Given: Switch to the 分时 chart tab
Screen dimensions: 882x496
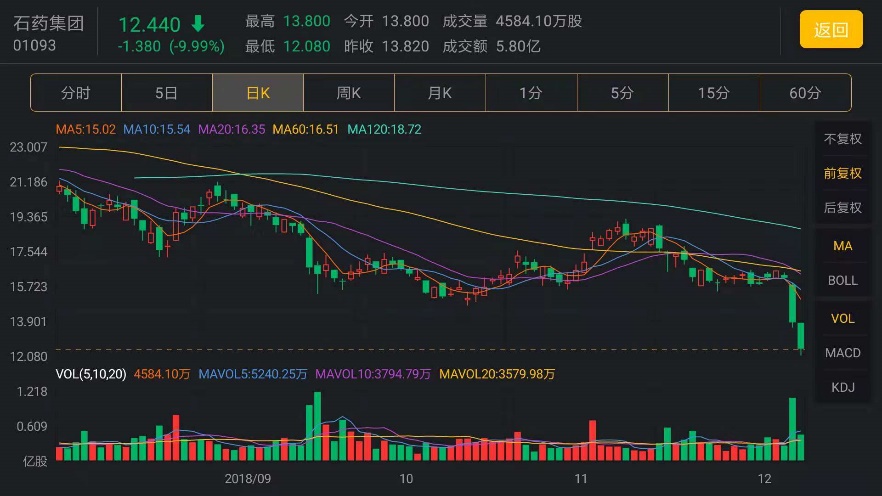Looking at the screenshot, I should click(76, 93).
